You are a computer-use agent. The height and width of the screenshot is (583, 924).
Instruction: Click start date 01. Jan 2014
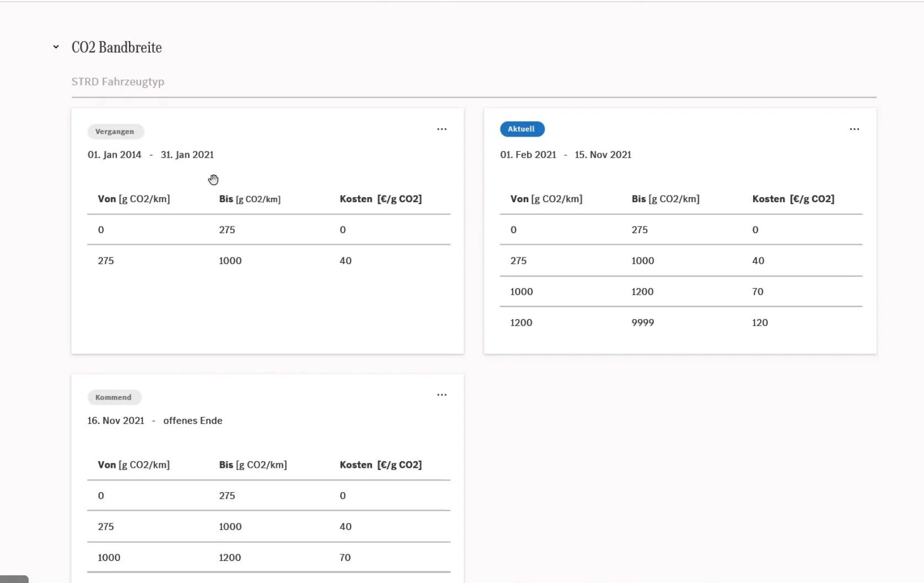tap(115, 155)
